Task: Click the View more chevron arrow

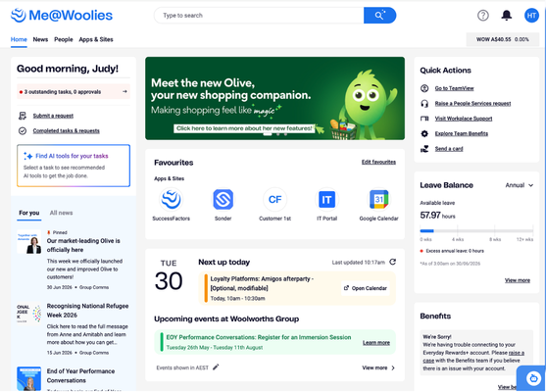Action: click(393, 367)
